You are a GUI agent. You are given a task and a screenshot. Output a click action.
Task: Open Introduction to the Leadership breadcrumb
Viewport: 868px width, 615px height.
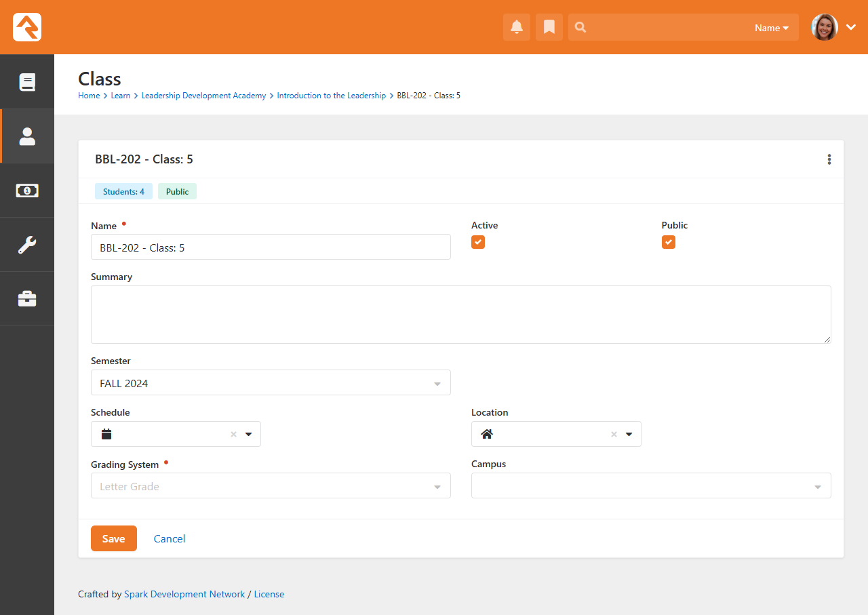[332, 96]
